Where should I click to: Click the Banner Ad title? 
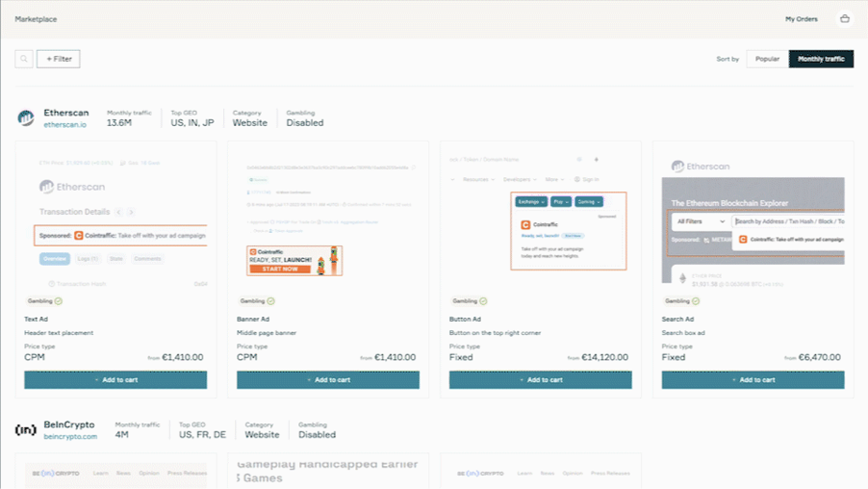253,319
